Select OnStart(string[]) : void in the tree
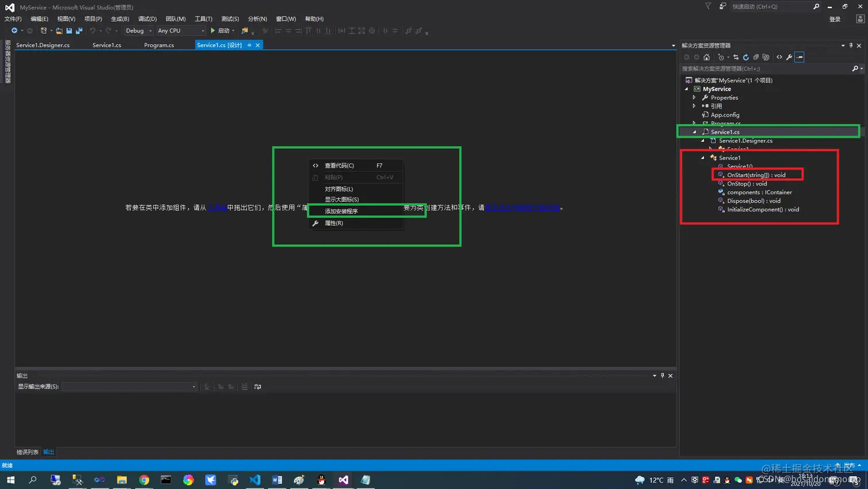The height and width of the screenshot is (489, 868). pyautogui.click(x=756, y=175)
